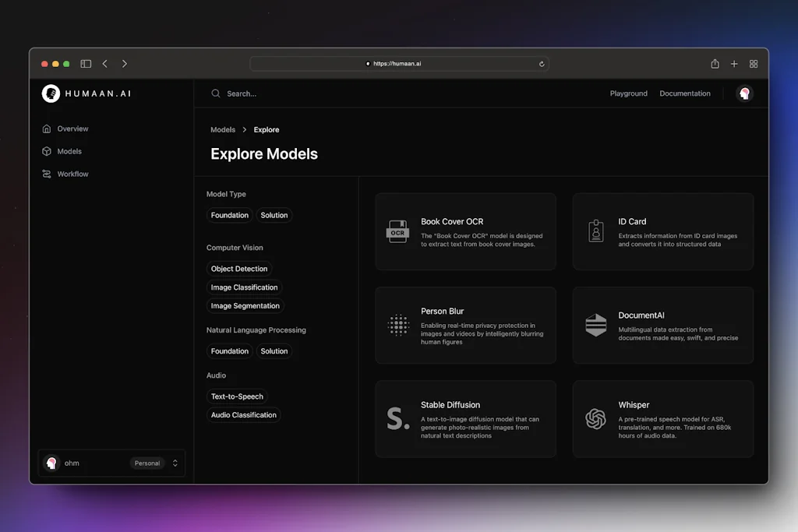Switch to the Playground section
The width and height of the screenshot is (798, 532).
[x=629, y=93]
